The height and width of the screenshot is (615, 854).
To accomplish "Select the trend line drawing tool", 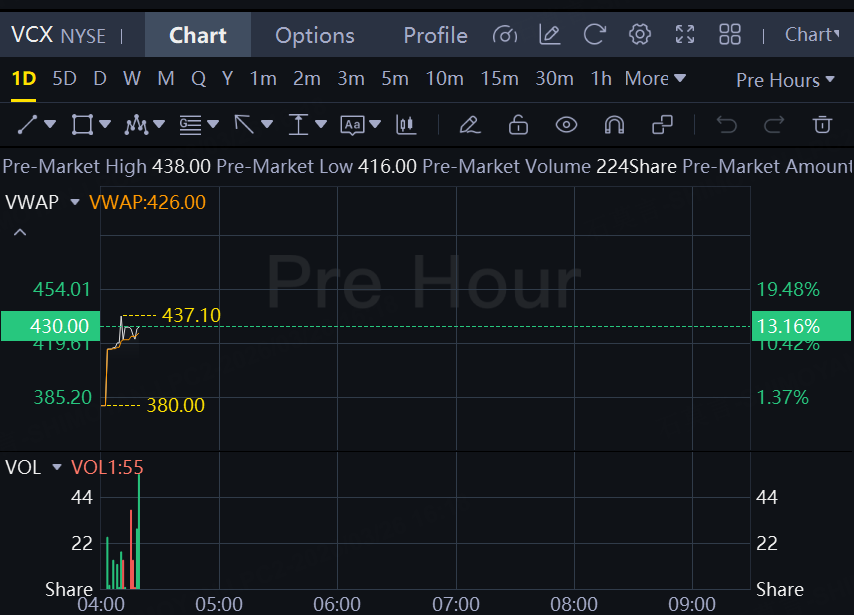I will (x=28, y=125).
